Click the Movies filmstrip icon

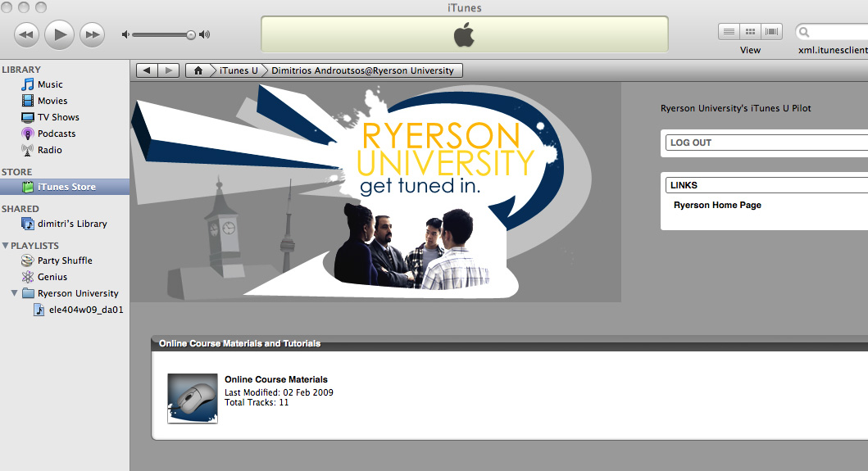coord(27,101)
